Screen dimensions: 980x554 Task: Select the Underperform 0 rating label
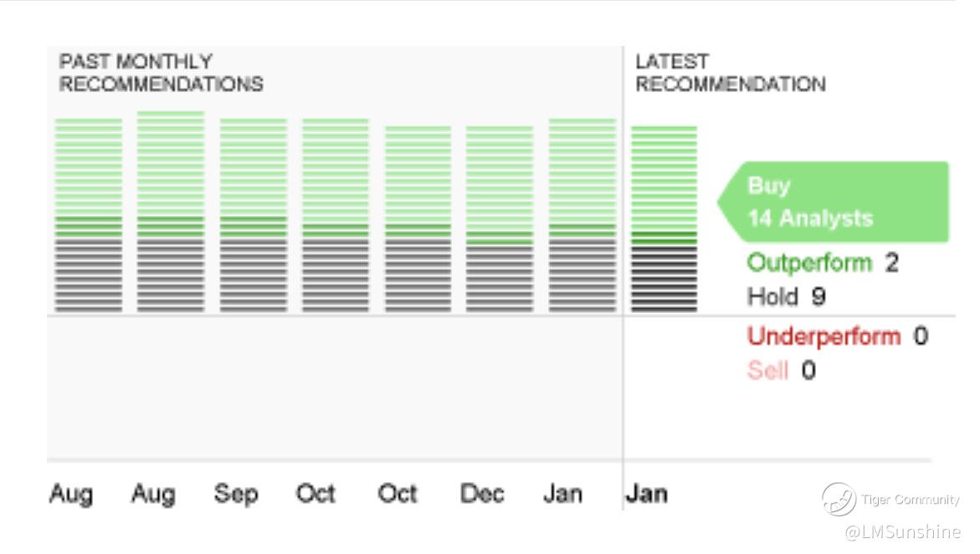[838, 336]
